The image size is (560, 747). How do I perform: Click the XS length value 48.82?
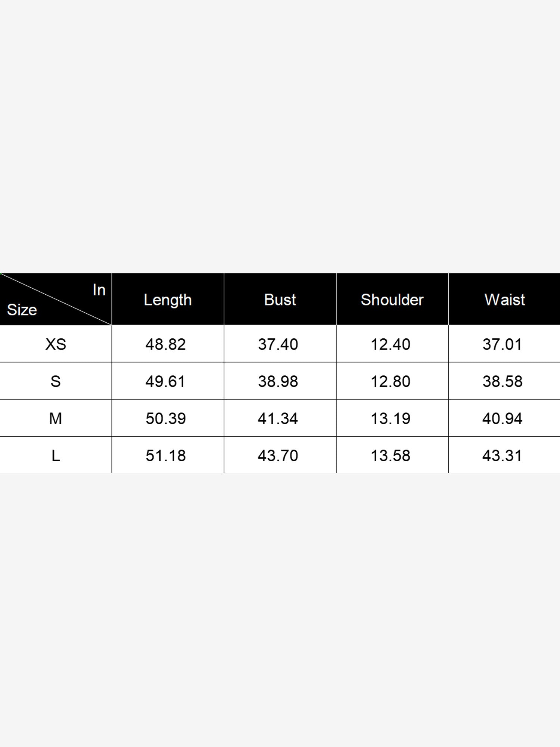pyautogui.click(x=166, y=344)
